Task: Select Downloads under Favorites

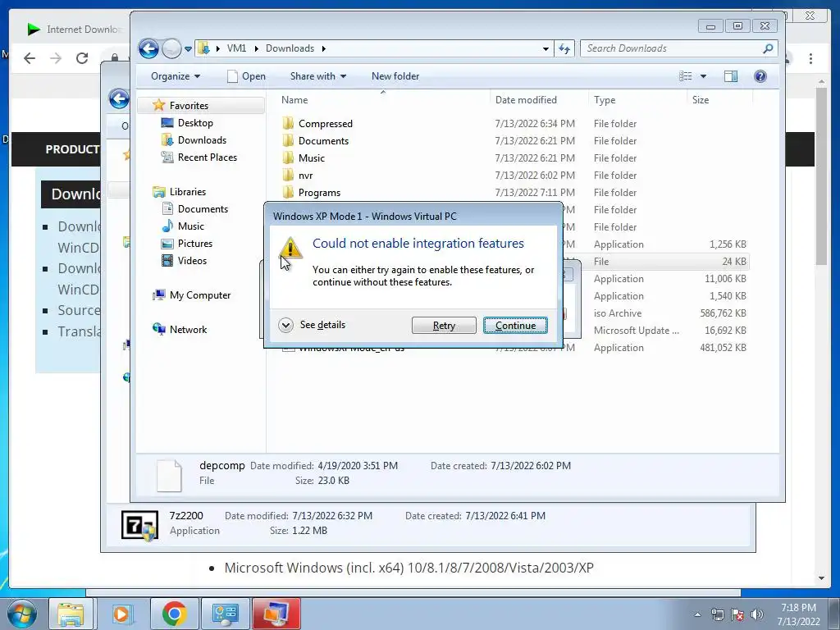Action: click(202, 139)
